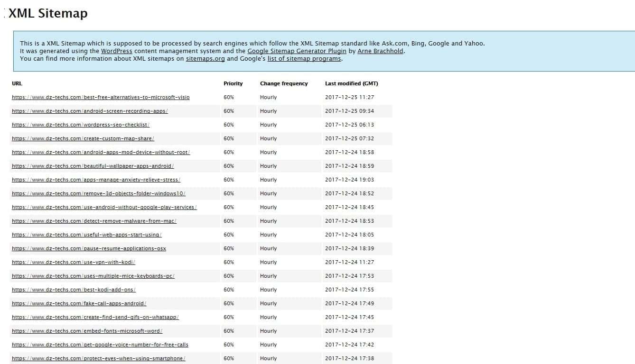Screen dimensions: 635x364
Task: Open create-find-send-gifs-on-whatsapp URL
Action: [95, 317]
